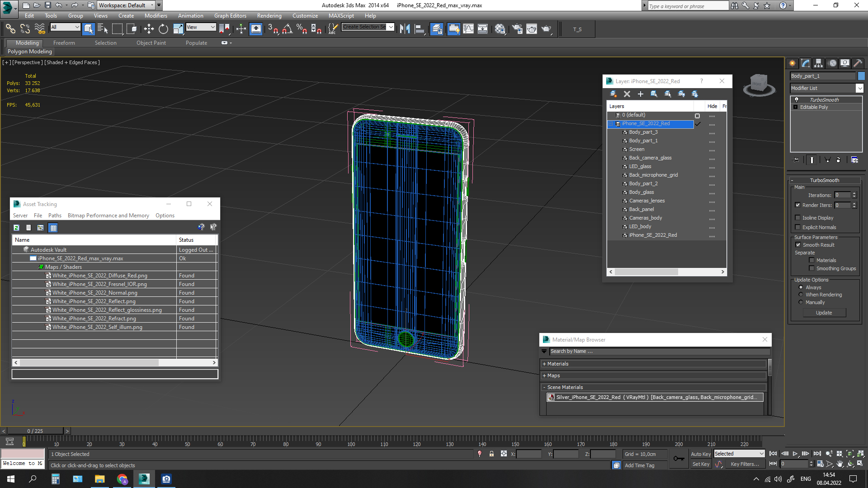Click the Play Animation button

click(x=795, y=454)
